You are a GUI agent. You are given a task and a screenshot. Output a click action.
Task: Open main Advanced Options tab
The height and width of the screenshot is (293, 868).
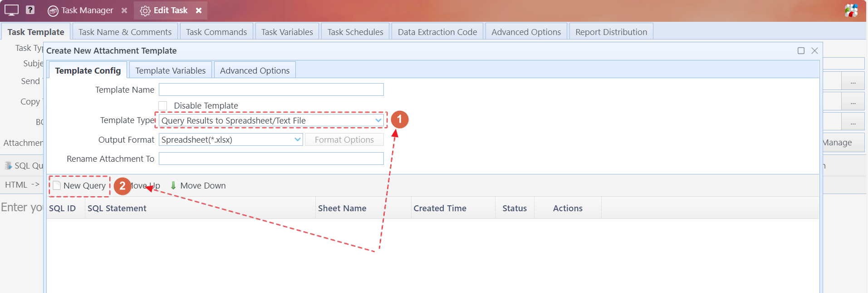[x=526, y=32]
